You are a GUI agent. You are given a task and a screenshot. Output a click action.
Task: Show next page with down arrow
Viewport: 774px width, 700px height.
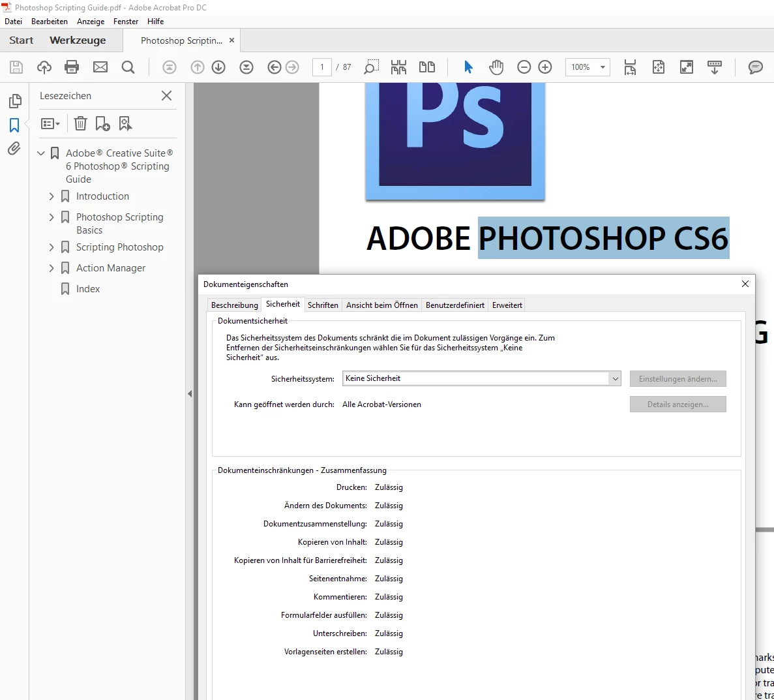pyautogui.click(x=218, y=67)
